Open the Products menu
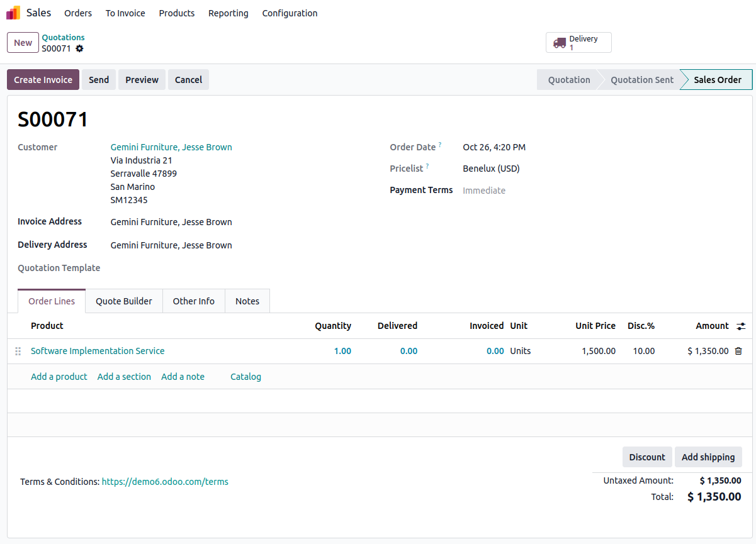 pos(176,13)
